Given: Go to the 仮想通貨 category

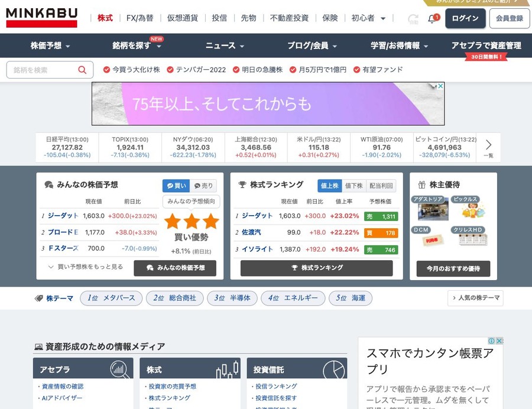Looking at the screenshot, I should point(183,18).
